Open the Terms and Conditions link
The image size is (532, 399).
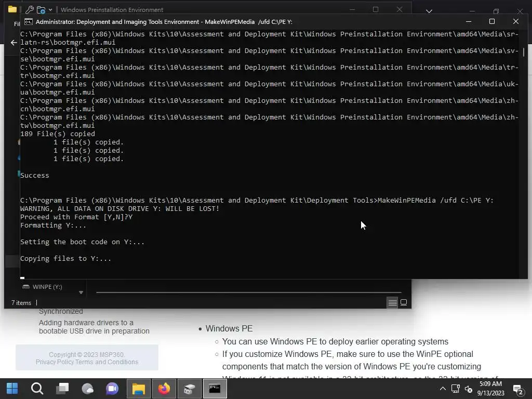click(x=107, y=362)
